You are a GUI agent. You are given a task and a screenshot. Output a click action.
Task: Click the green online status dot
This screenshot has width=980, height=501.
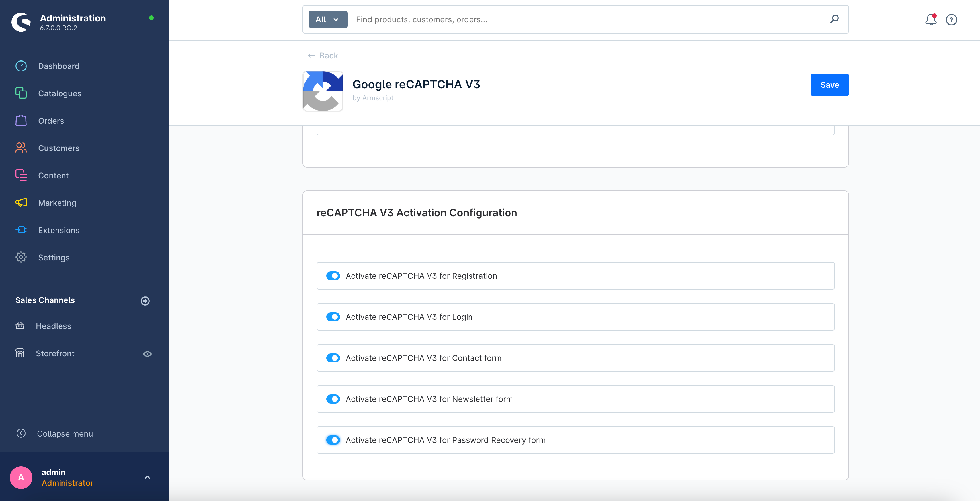tap(151, 18)
